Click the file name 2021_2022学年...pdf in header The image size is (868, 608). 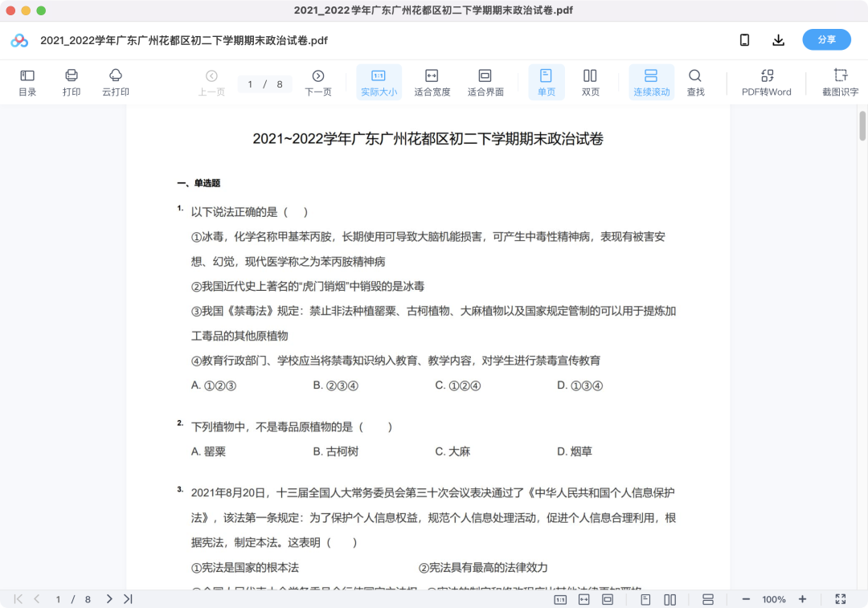[x=184, y=40]
